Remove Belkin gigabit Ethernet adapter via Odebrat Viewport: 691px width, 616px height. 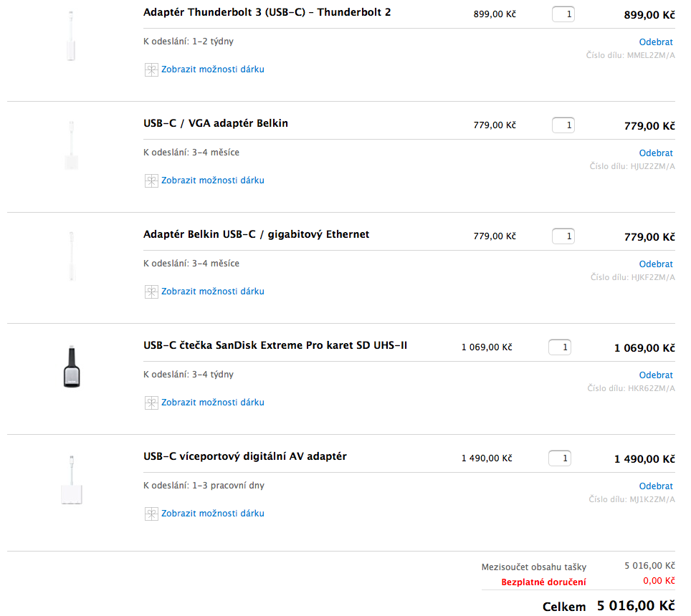[656, 264]
